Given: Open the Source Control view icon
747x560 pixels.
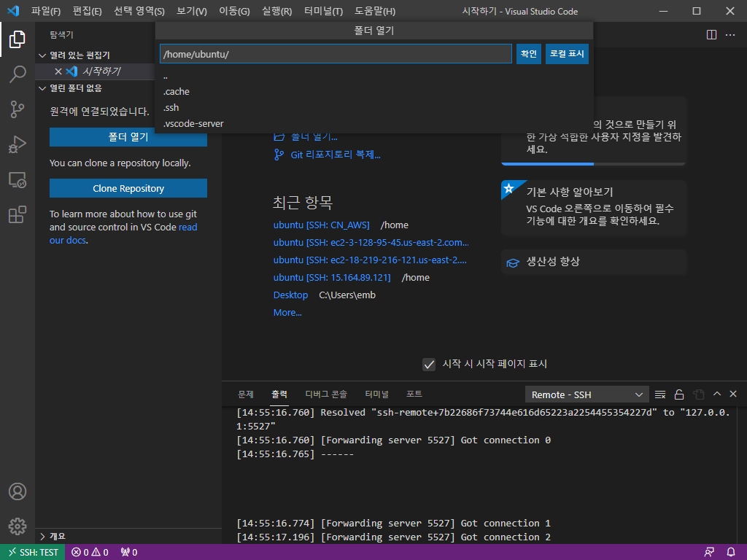Looking at the screenshot, I should [18, 109].
